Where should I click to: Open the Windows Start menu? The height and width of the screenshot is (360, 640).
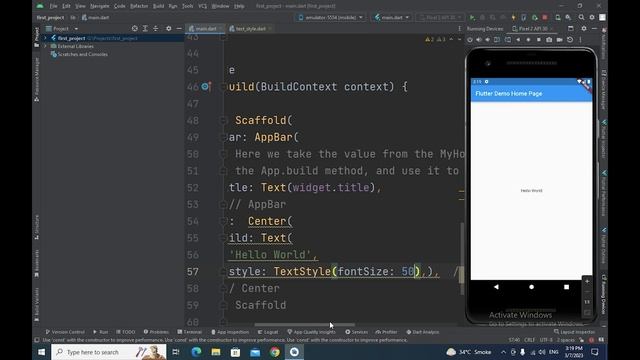pyautogui.click(x=42, y=352)
